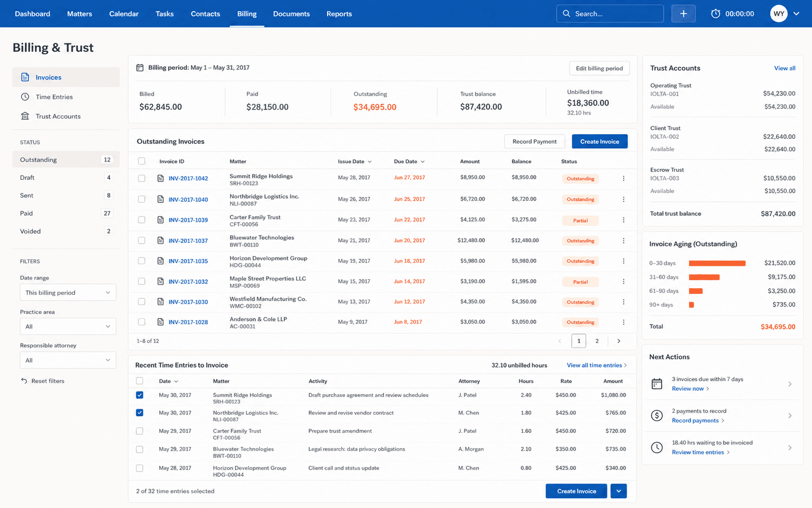This screenshot has height=508, width=812.
Task: Open the Practice area dropdown
Action: [68, 326]
